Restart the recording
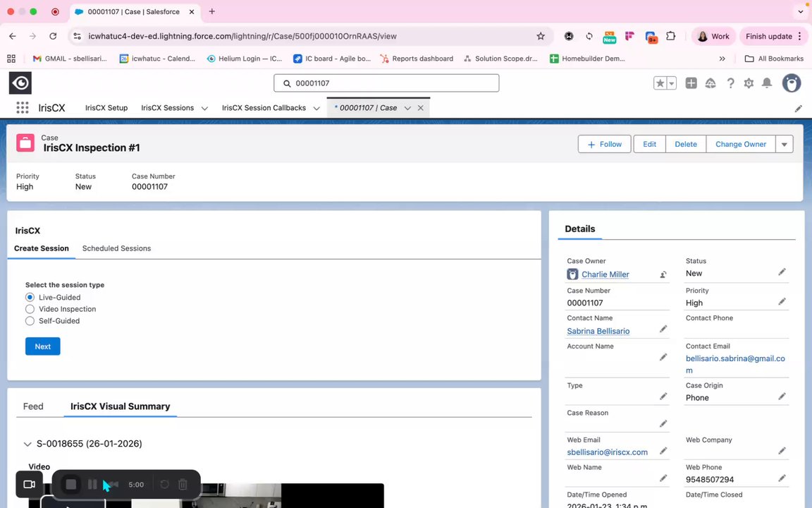The width and height of the screenshot is (812, 508). click(x=164, y=484)
